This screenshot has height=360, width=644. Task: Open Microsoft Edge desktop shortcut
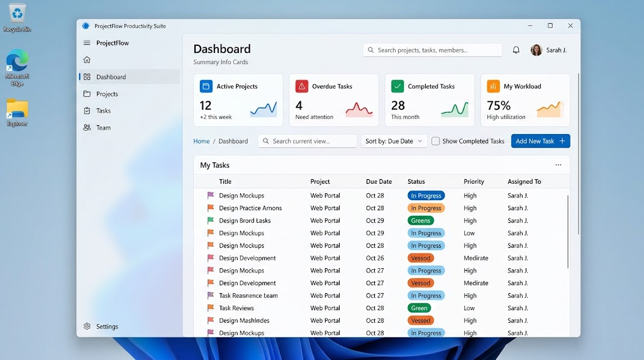(17, 68)
